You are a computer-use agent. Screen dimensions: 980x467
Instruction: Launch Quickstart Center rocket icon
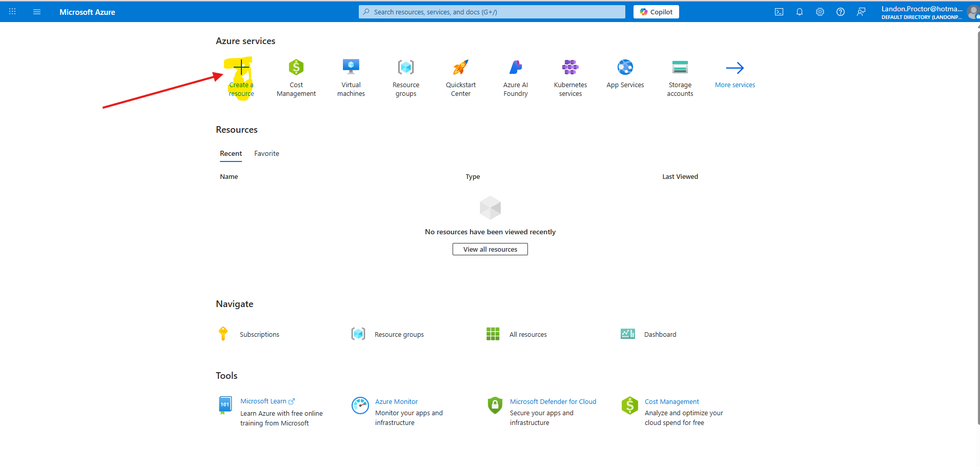click(461, 67)
